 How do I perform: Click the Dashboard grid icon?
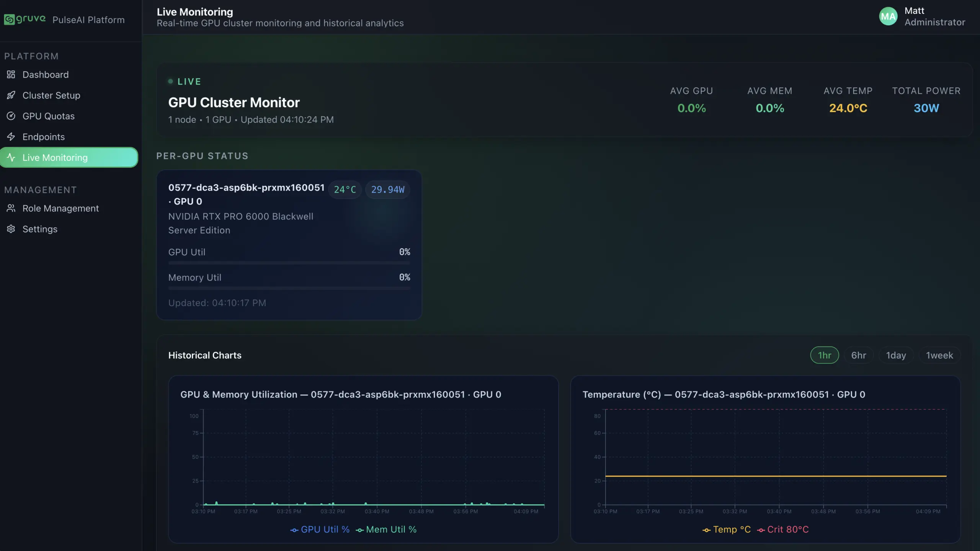(x=11, y=74)
